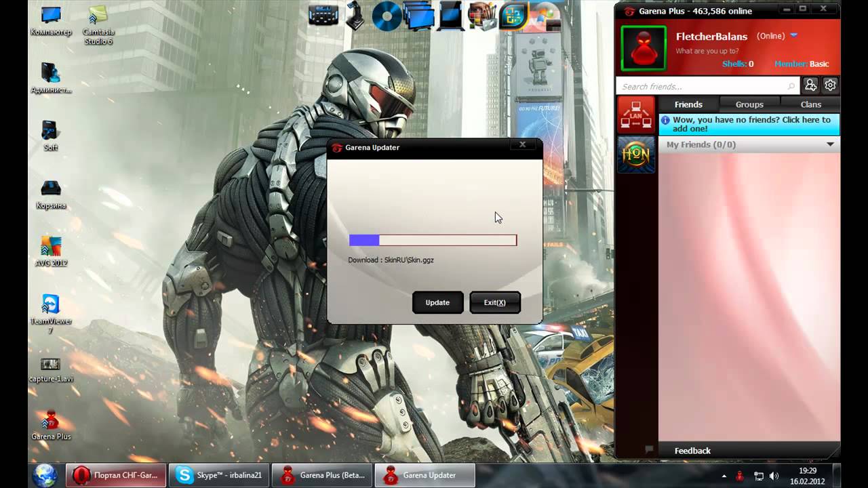The height and width of the screenshot is (488, 868).
Task: Click the 'Shells: 0' label
Action: [x=738, y=64]
